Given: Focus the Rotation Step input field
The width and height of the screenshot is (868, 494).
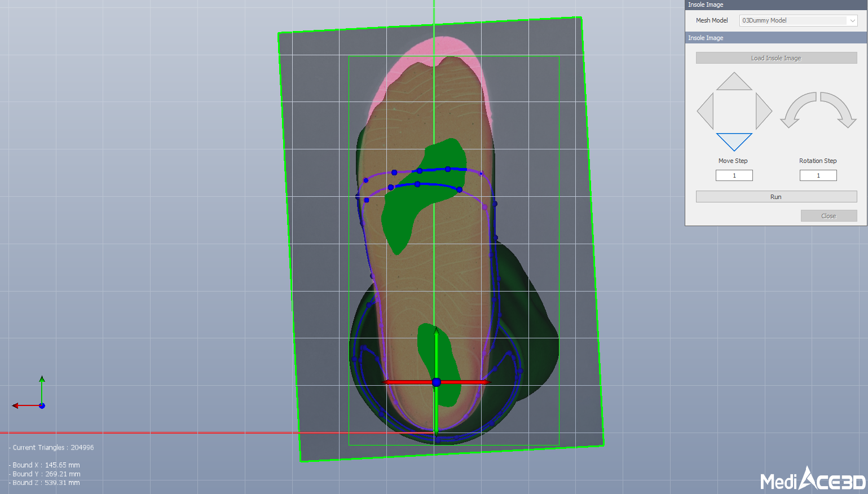Looking at the screenshot, I should click(x=818, y=175).
